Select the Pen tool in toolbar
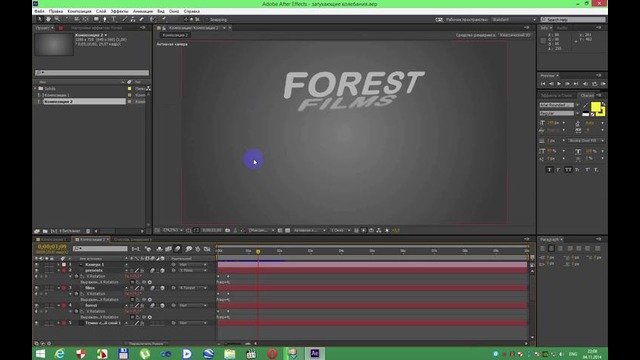 [x=105, y=19]
